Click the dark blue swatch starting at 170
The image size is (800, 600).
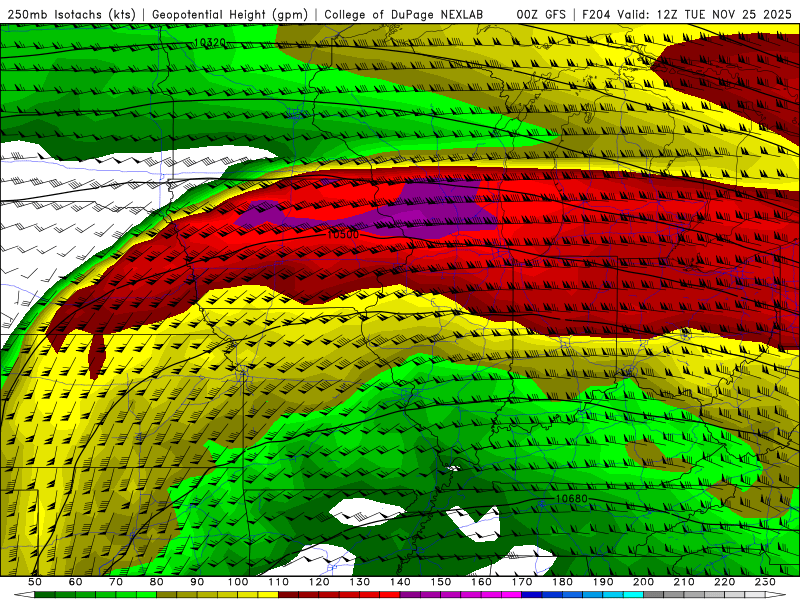click(x=532, y=594)
